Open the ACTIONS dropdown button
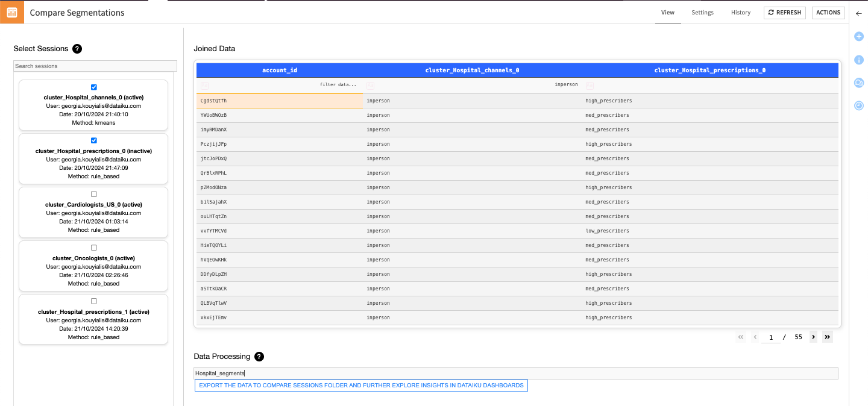868x406 pixels. 828,13
